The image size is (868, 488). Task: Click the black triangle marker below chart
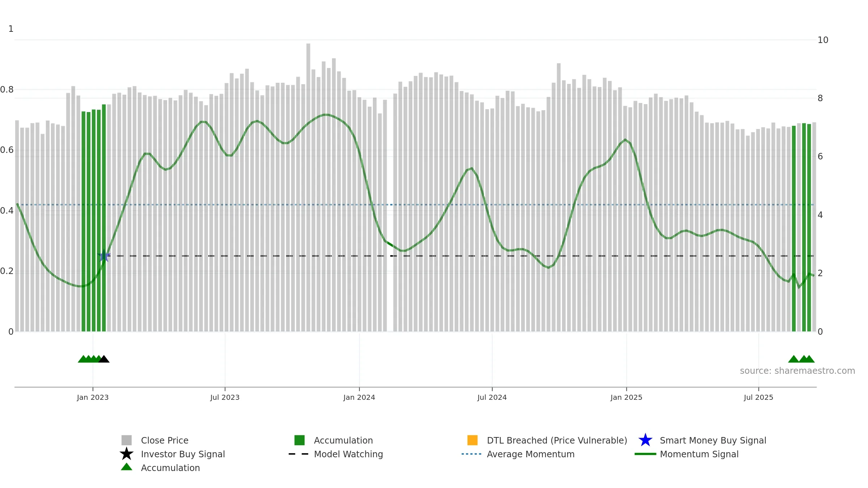pyautogui.click(x=104, y=359)
